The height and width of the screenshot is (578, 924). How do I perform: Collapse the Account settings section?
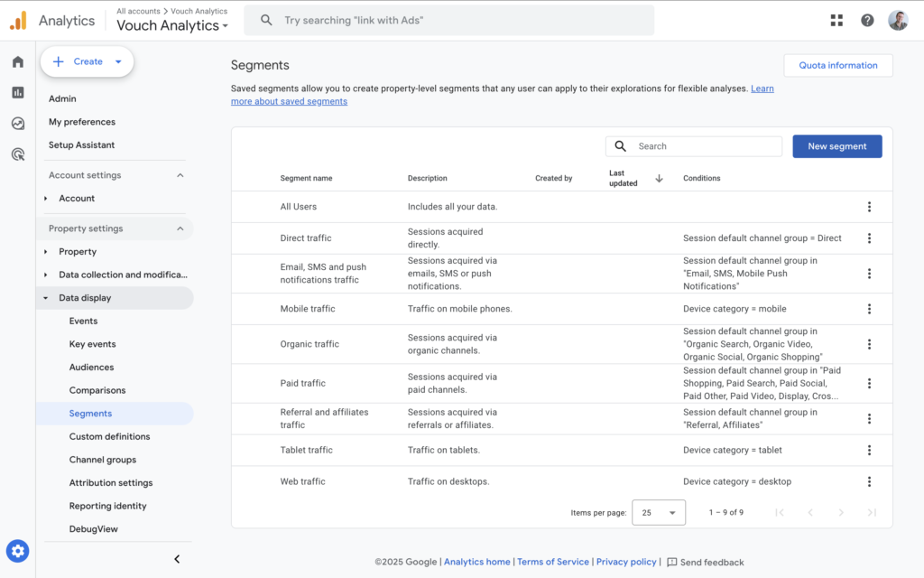(x=180, y=175)
